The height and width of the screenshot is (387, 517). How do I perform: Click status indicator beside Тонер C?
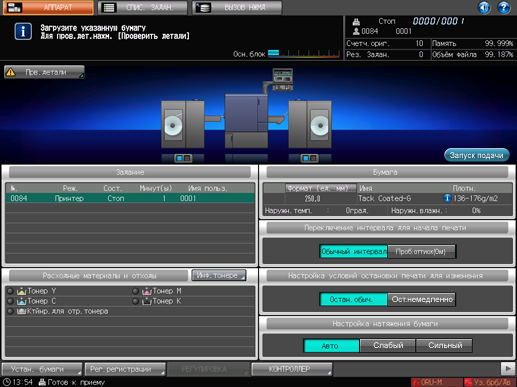click(10, 301)
